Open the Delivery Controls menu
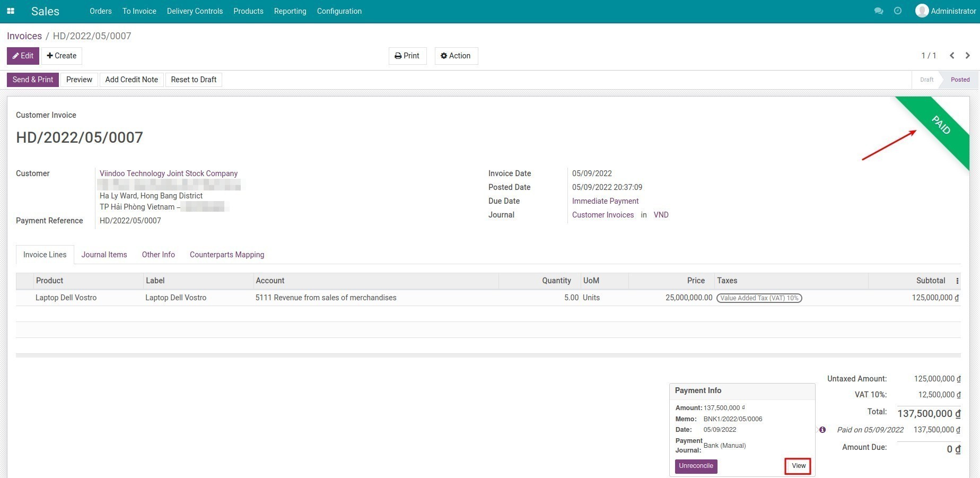 195,11
